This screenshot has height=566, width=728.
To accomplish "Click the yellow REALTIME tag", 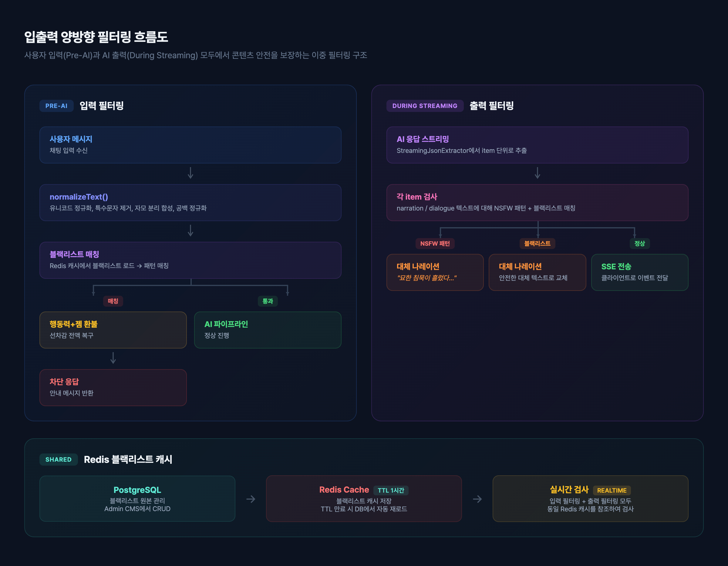I will point(612,490).
